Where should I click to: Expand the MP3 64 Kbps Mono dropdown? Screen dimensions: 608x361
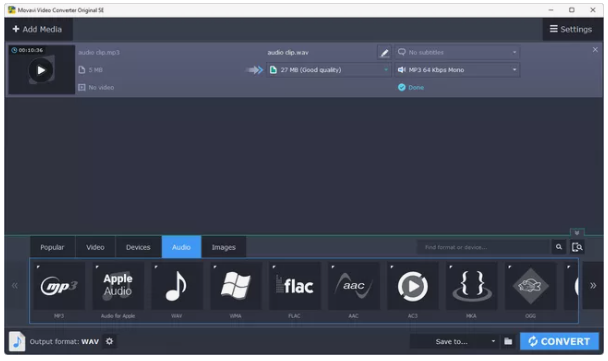[457, 70]
